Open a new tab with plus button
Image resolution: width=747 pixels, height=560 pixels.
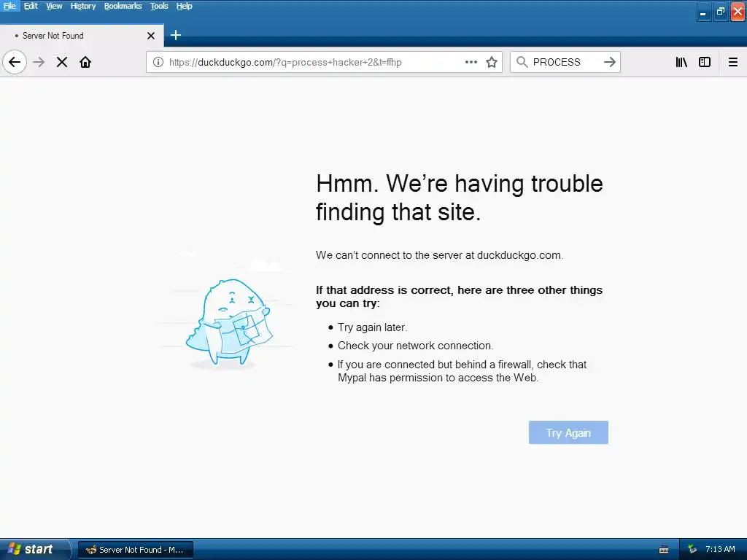[x=176, y=35]
